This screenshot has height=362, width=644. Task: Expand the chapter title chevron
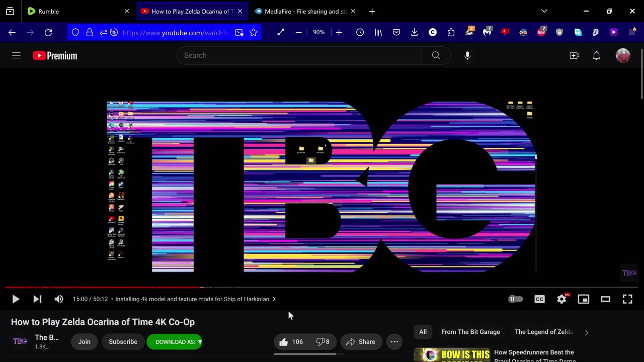274,299
